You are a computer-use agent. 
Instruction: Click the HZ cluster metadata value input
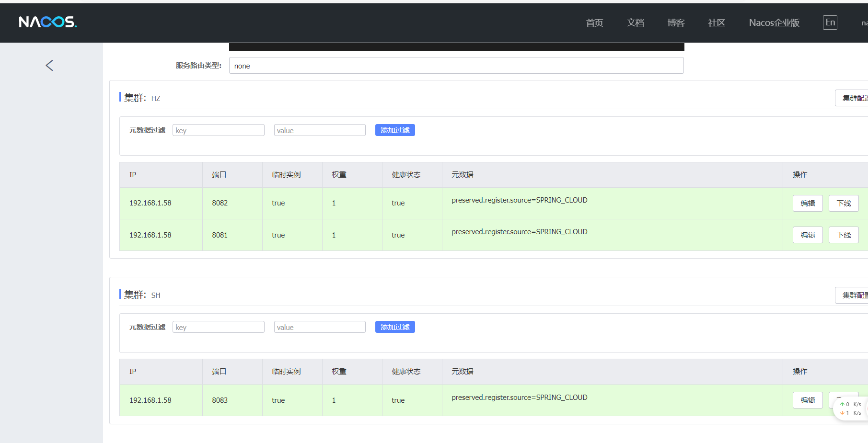[x=320, y=130]
